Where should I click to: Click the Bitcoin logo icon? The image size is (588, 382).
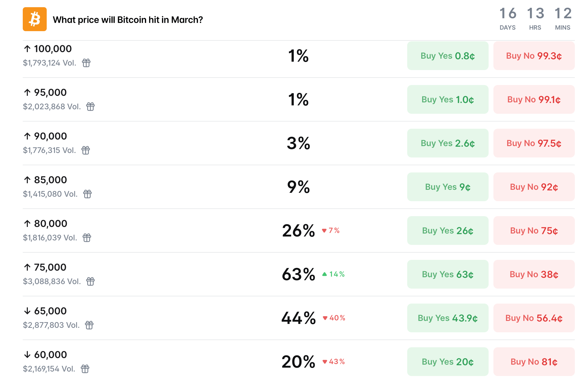click(x=34, y=19)
